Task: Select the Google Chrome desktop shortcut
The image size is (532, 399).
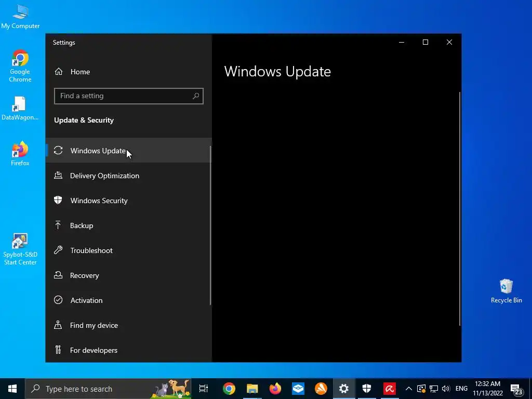Action: 20,66
